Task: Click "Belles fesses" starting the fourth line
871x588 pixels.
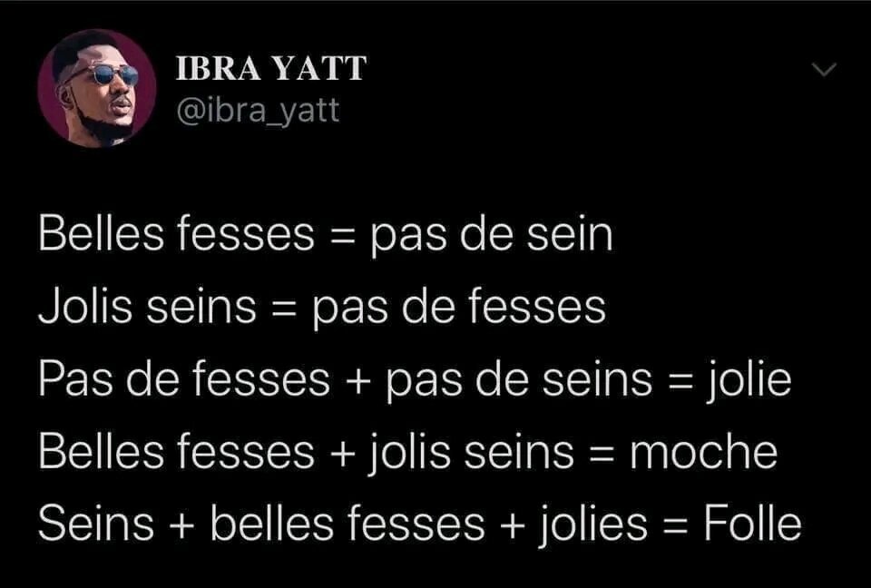Action: (176, 453)
